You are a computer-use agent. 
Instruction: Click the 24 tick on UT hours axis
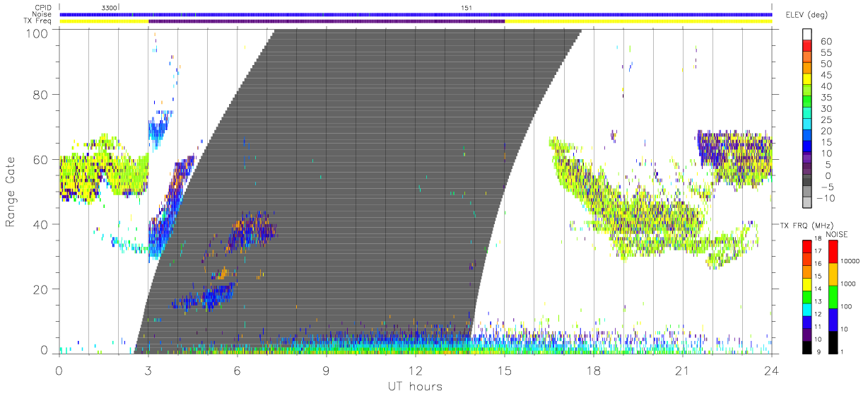pyautogui.click(x=772, y=371)
